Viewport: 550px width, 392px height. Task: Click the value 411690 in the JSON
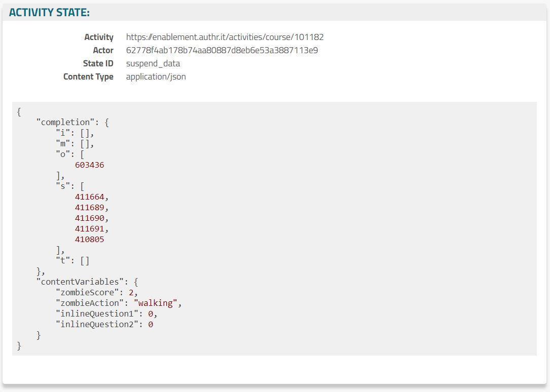pos(89,218)
